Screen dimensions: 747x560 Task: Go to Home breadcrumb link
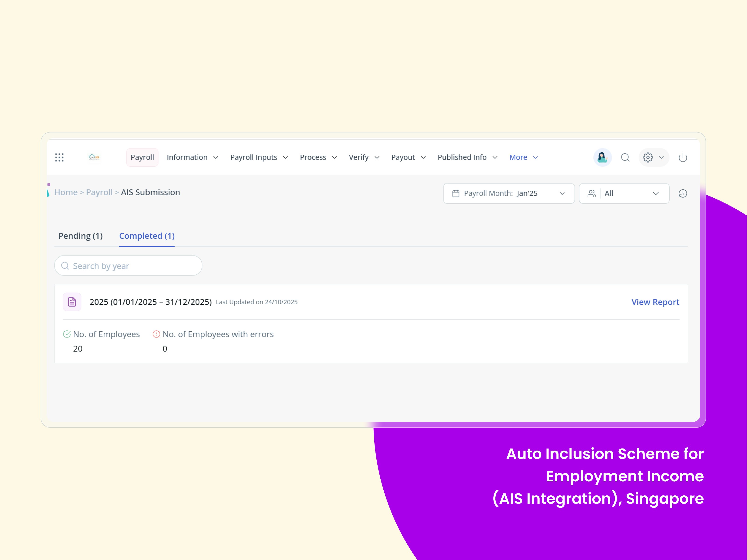point(66,192)
